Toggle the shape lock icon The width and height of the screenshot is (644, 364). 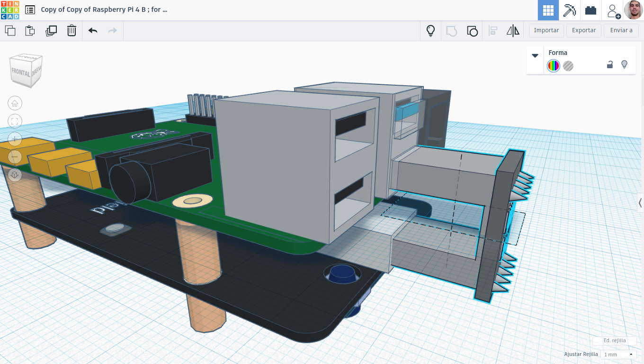tap(610, 64)
